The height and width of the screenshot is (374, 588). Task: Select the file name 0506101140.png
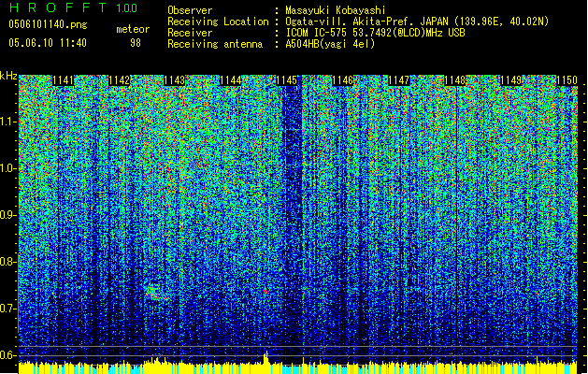48,25
